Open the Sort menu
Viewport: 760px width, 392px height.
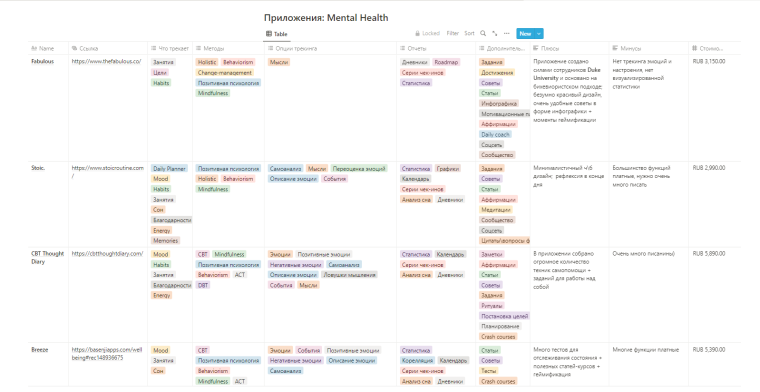pyautogui.click(x=469, y=33)
